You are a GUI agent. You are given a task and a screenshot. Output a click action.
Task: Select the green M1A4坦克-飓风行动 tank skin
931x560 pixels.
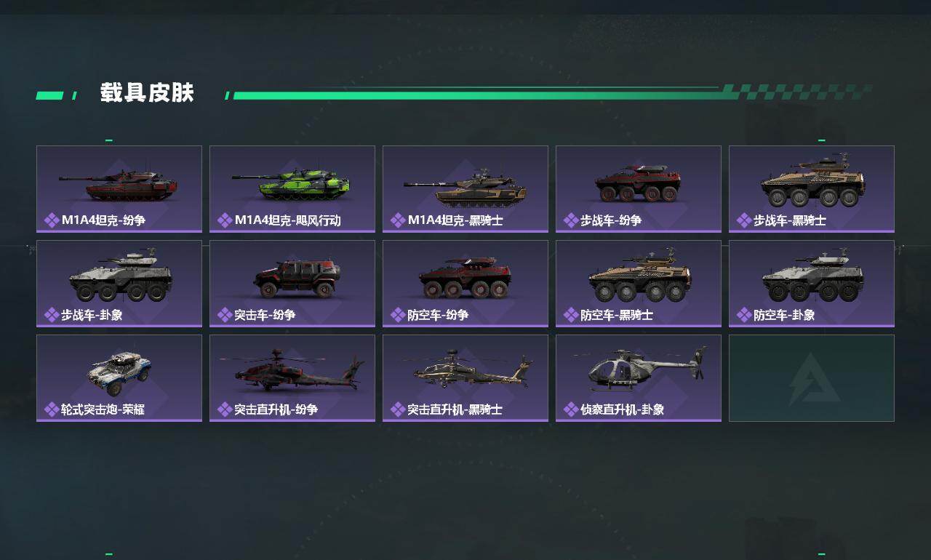pos(292,189)
